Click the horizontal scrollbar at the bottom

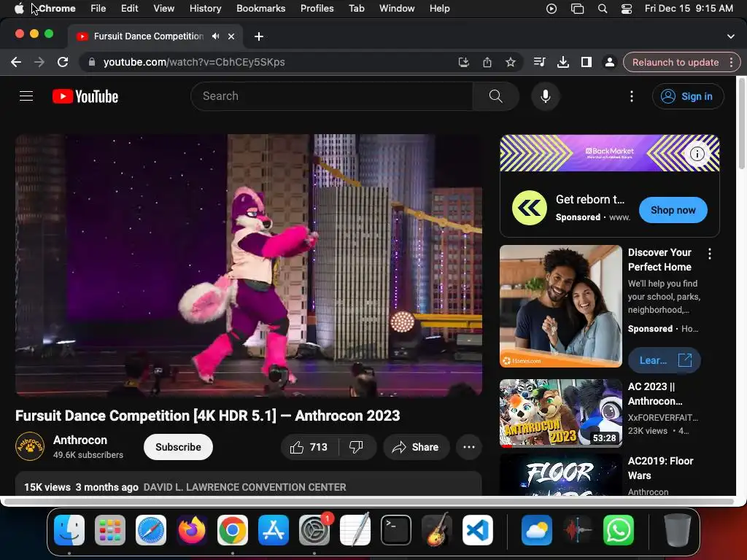(369, 502)
